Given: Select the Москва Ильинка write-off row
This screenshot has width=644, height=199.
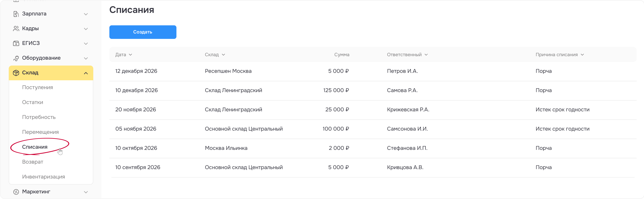Looking at the screenshot, I should 373,148.
